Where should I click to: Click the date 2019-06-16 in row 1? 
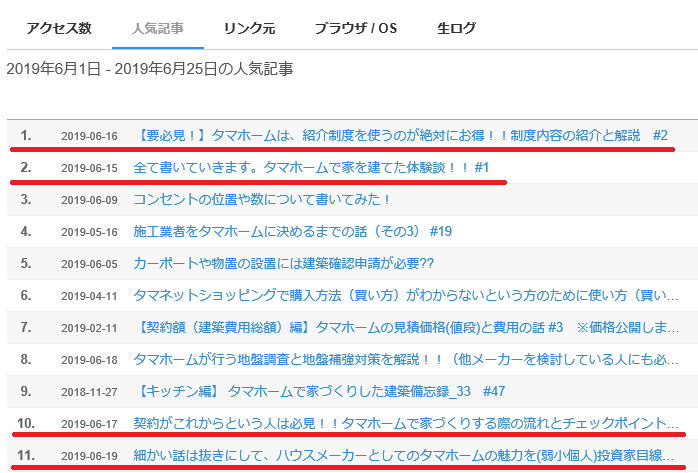pos(89,136)
